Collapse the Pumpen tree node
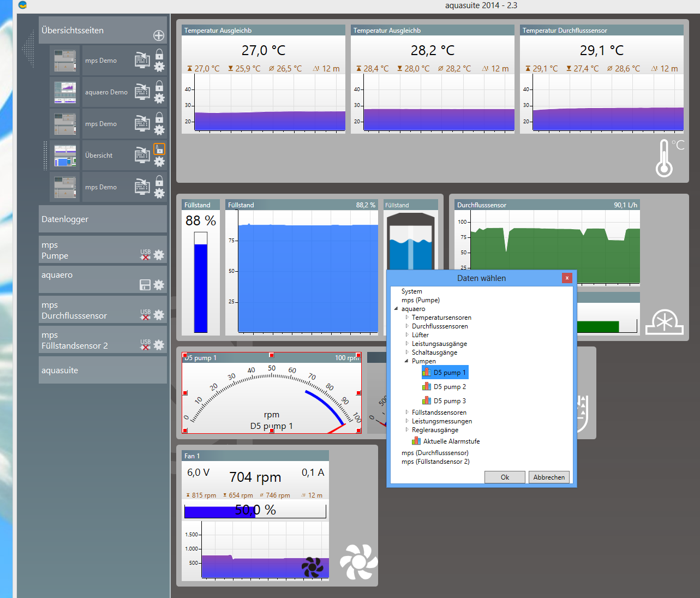The height and width of the screenshot is (598, 700). tap(406, 361)
